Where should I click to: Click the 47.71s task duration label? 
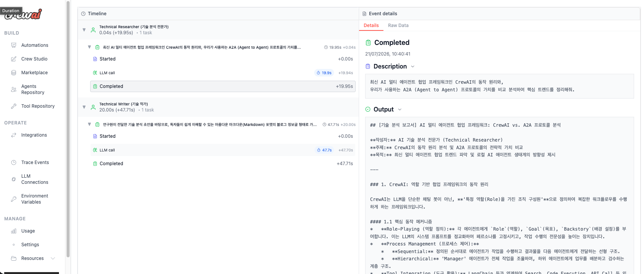(334, 124)
